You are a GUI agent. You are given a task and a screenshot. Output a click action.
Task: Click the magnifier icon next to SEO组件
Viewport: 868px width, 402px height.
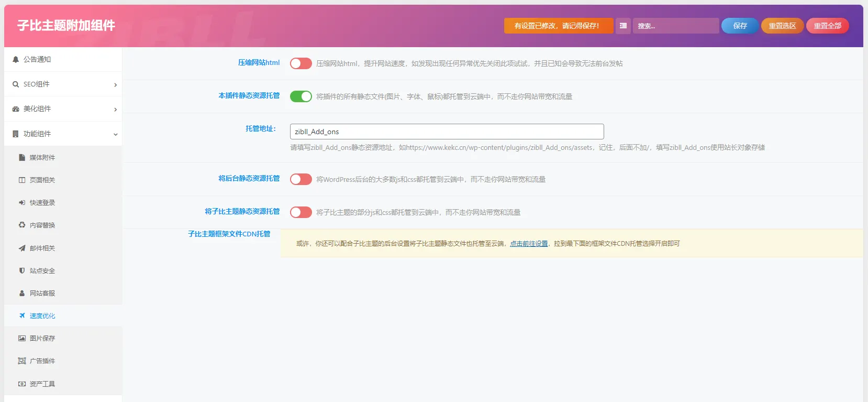click(x=16, y=84)
